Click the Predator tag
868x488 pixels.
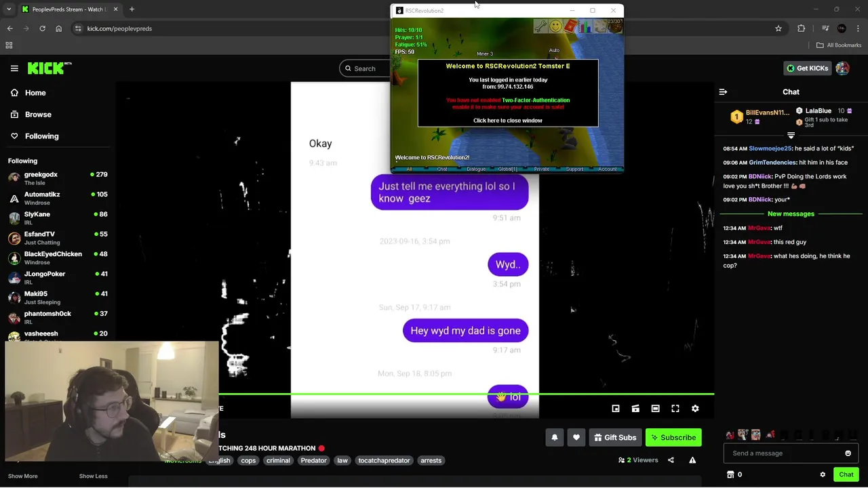click(313, 460)
